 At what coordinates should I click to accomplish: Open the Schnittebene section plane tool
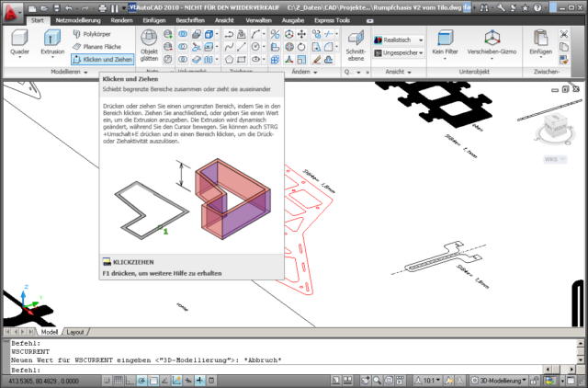coord(356,45)
